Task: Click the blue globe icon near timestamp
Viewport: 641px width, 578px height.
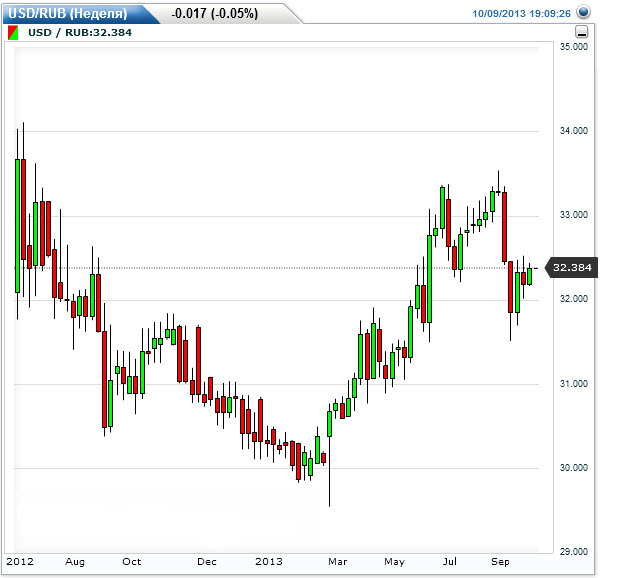Action: click(x=583, y=12)
